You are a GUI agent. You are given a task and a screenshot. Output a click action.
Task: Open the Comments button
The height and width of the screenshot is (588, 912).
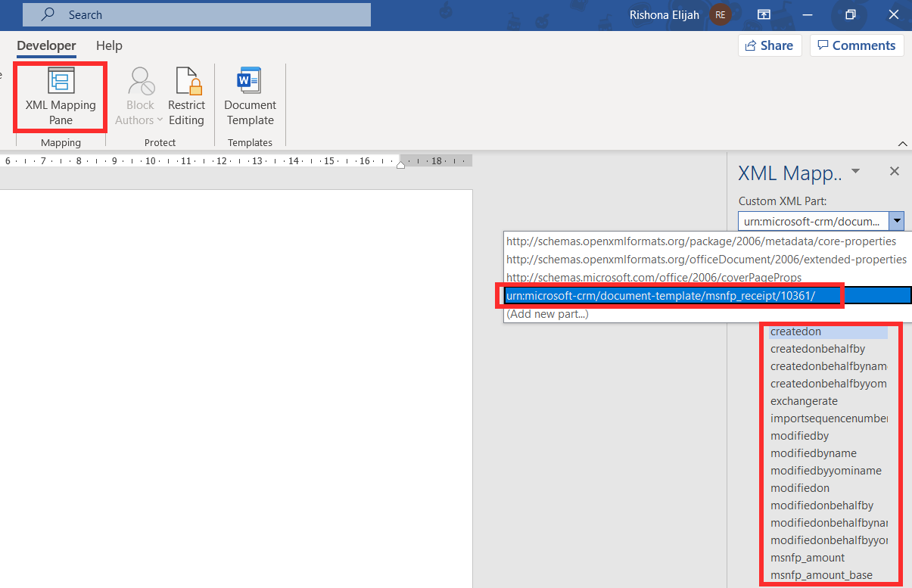click(x=857, y=45)
